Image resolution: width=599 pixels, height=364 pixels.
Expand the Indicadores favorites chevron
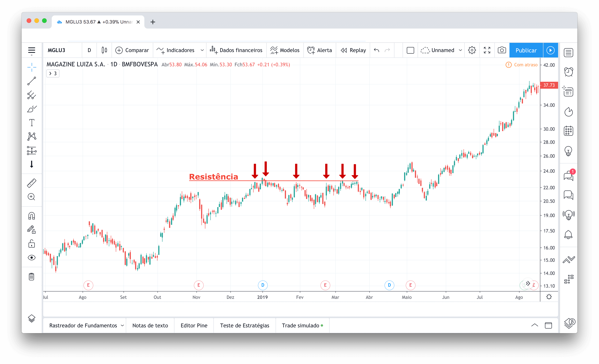202,50
